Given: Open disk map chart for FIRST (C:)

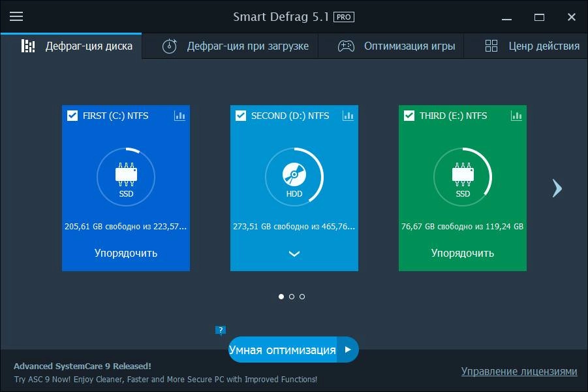Looking at the screenshot, I should coord(179,116).
